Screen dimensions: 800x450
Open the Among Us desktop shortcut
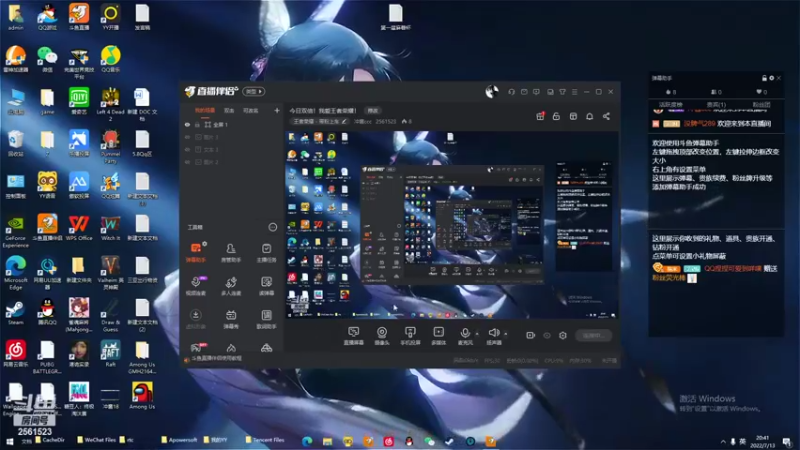[x=142, y=396]
